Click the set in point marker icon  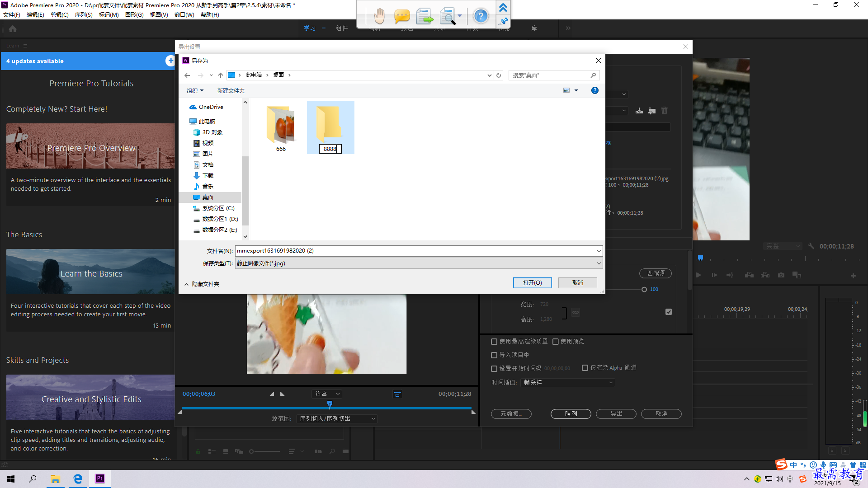click(x=272, y=394)
